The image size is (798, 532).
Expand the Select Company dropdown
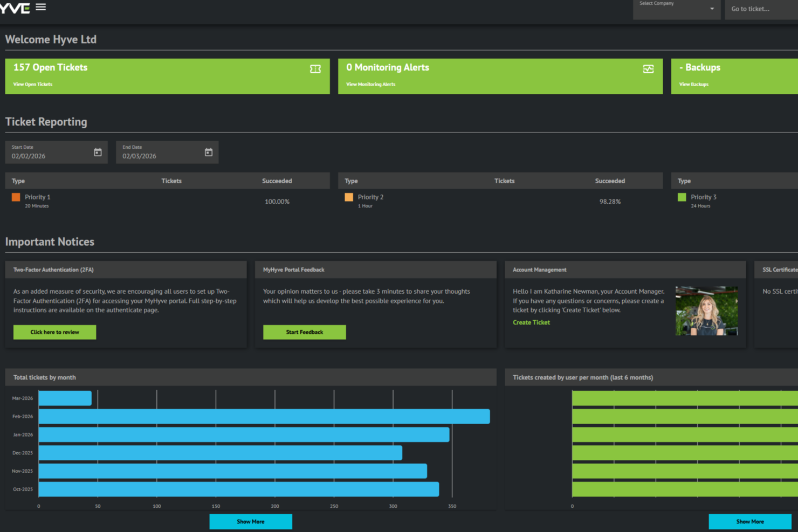tap(712, 9)
